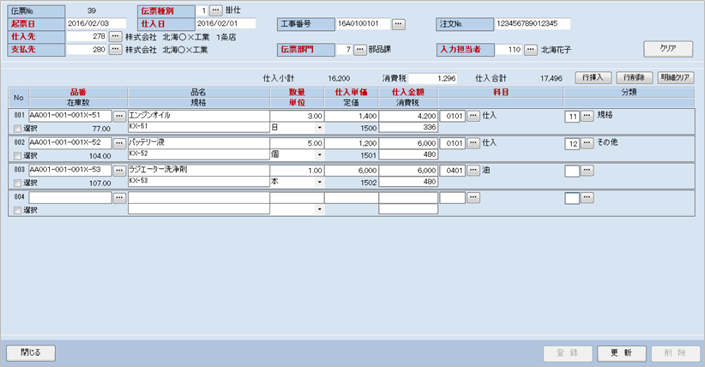The height and width of the screenshot is (367, 705).
Task: Click 規格 field KX-53
Action: tap(199, 182)
